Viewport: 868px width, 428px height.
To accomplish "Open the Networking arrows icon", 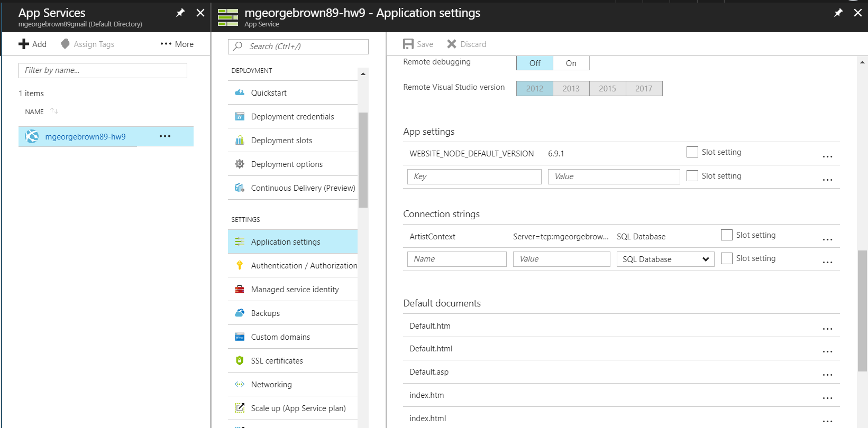I will 240,384.
